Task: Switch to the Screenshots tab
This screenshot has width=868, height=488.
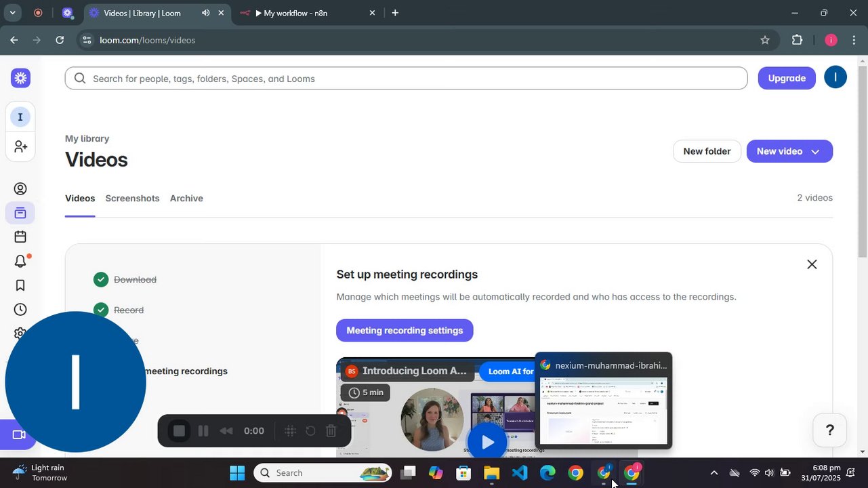Action: pyautogui.click(x=132, y=199)
